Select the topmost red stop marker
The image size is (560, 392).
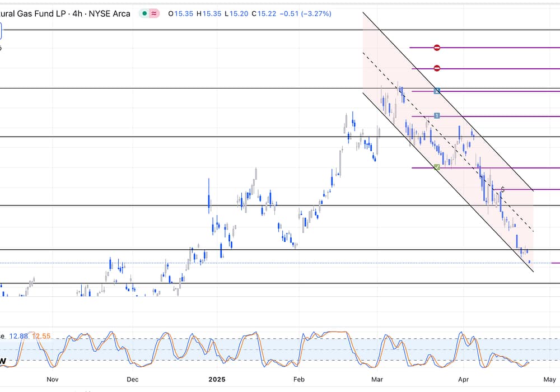point(437,48)
